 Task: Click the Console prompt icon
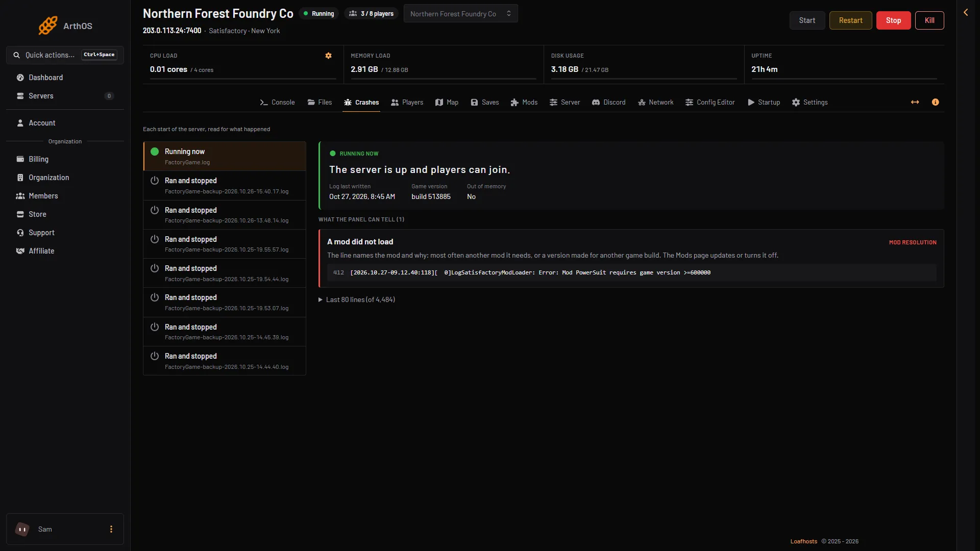coord(264,103)
